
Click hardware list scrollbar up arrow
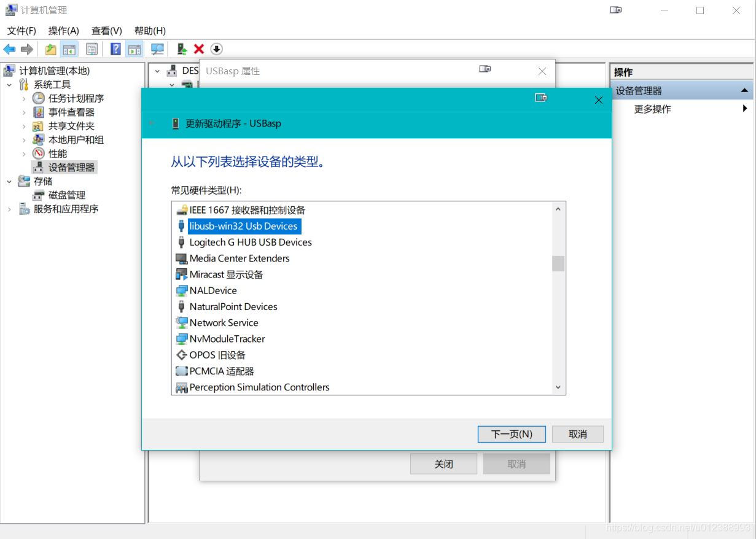click(x=558, y=209)
